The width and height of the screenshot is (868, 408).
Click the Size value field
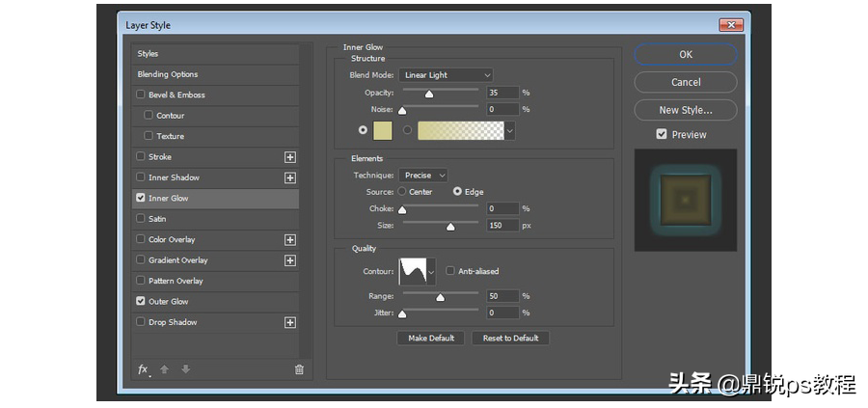tap(502, 226)
